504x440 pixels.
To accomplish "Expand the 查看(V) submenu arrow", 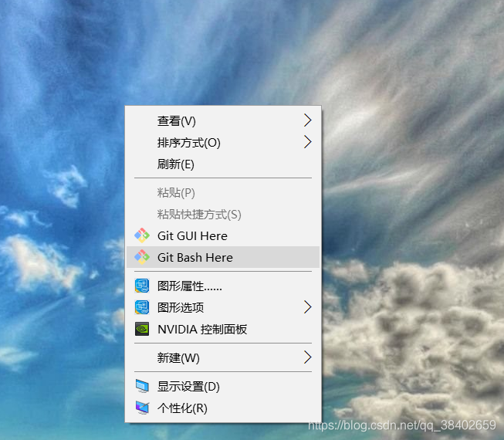I will point(308,120).
